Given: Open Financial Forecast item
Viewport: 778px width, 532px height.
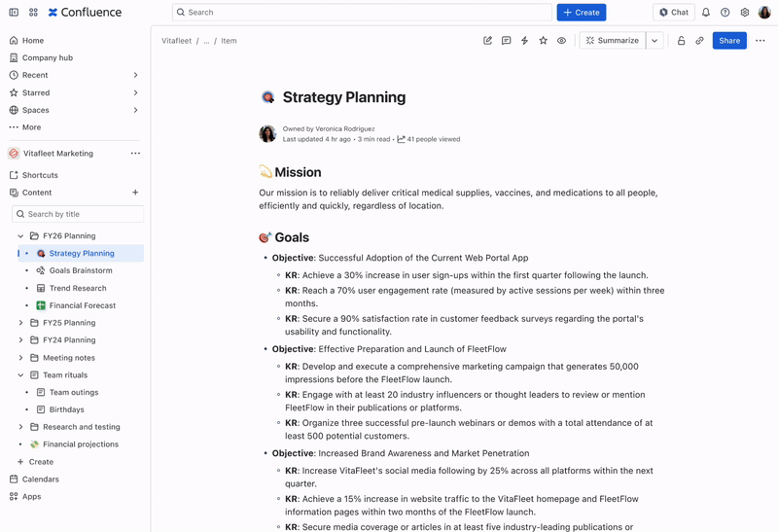Looking at the screenshot, I should click(x=83, y=305).
